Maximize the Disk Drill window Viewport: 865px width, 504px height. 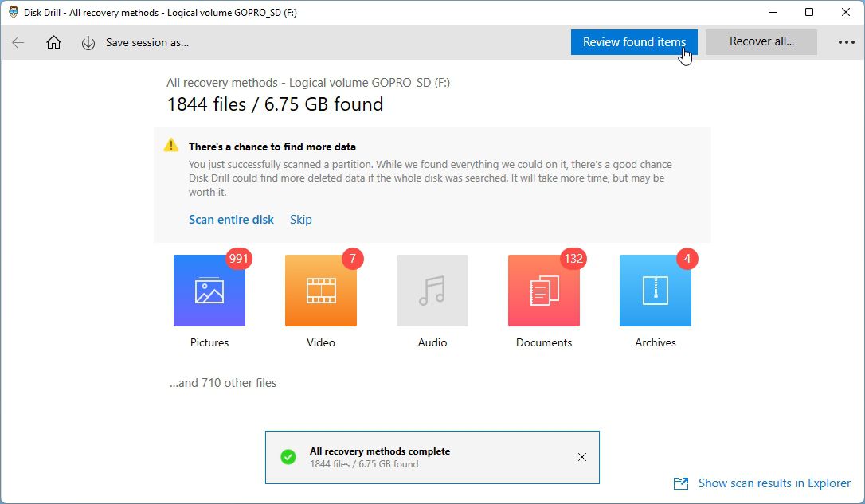809,12
